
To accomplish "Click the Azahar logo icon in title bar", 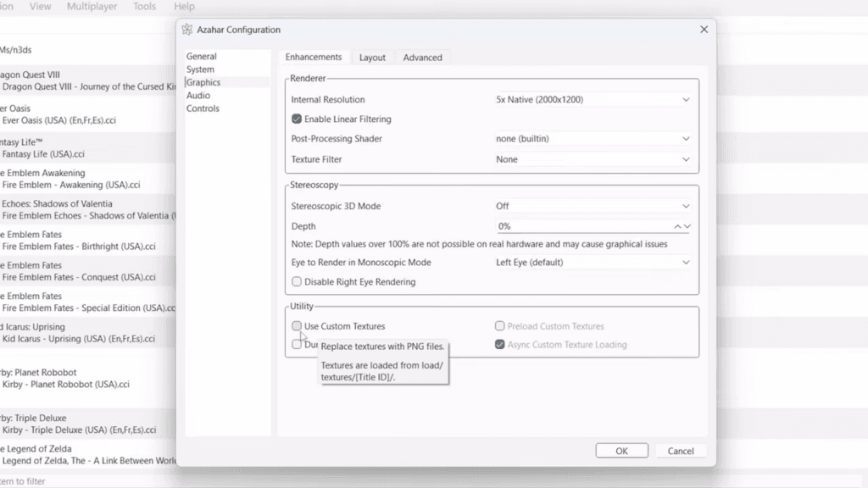I will tap(187, 30).
